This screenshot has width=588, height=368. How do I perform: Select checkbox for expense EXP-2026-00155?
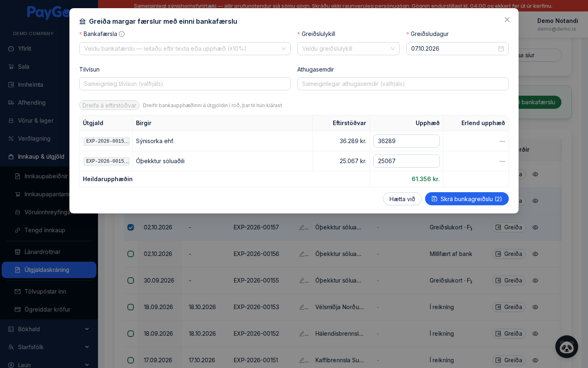pos(131,280)
